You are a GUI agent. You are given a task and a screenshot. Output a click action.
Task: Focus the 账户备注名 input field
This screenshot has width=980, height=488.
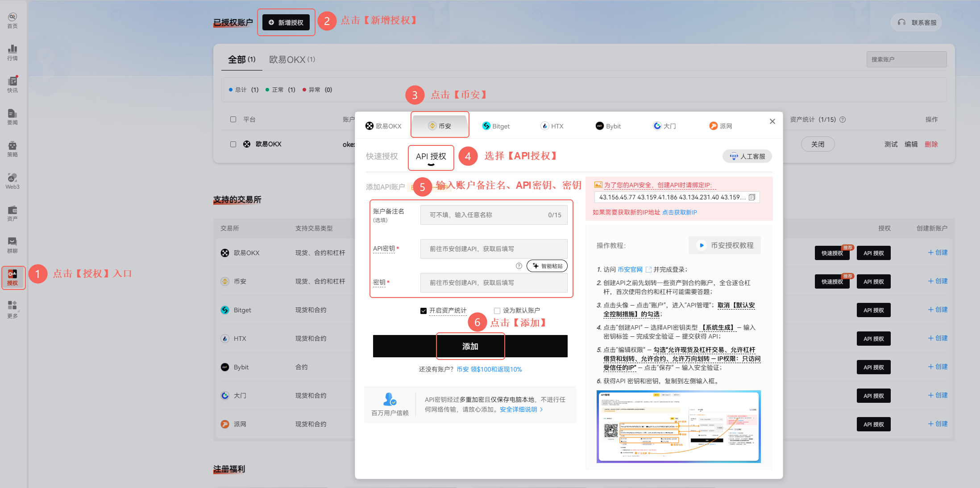point(494,215)
